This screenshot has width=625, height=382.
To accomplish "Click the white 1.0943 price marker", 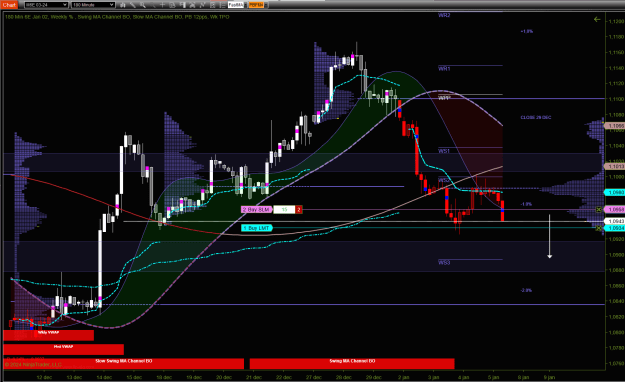I will tap(615, 221).
